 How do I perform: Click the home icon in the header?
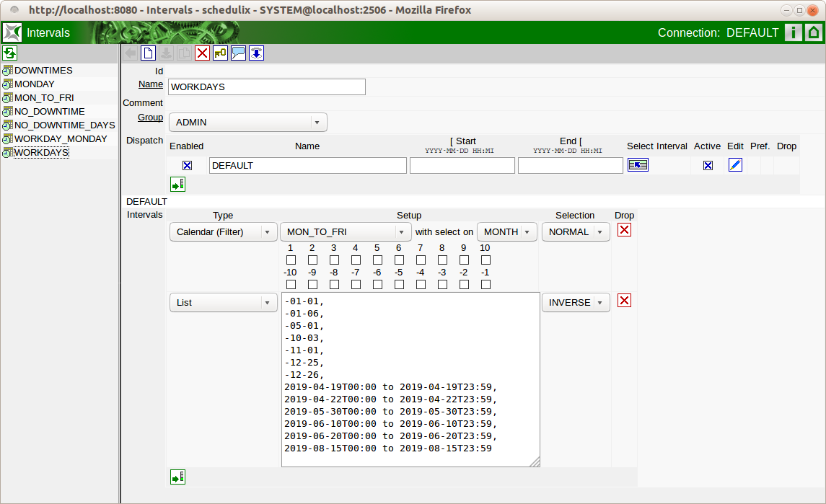click(x=814, y=32)
